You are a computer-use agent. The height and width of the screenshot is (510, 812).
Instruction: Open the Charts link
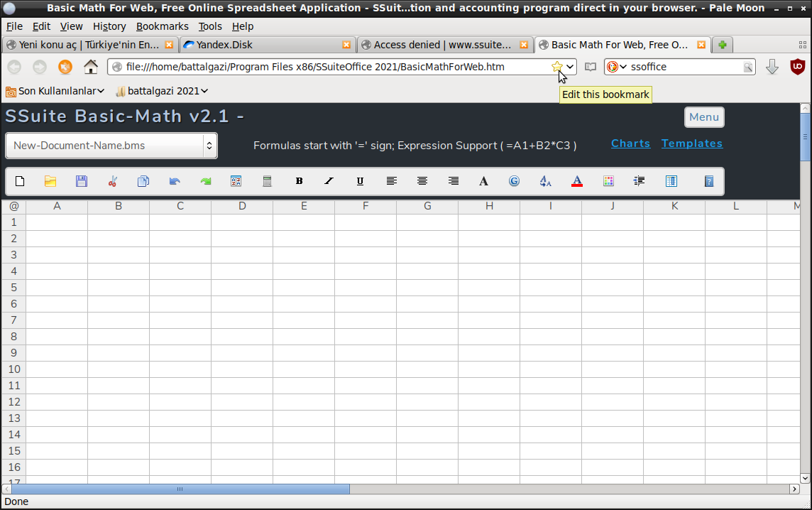point(630,143)
